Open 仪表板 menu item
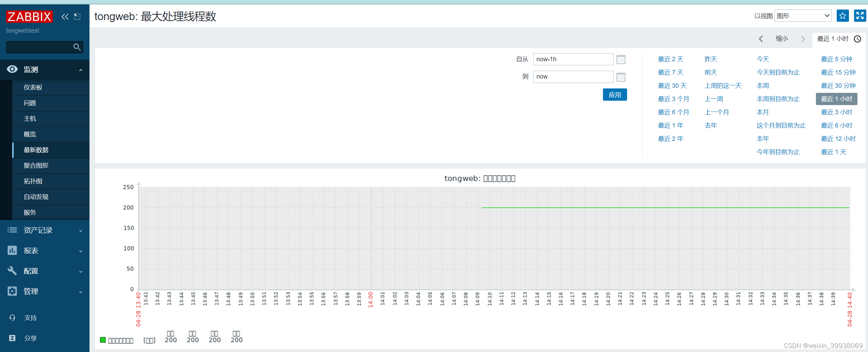The image size is (868, 352). pyautogui.click(x=51, y=87)
